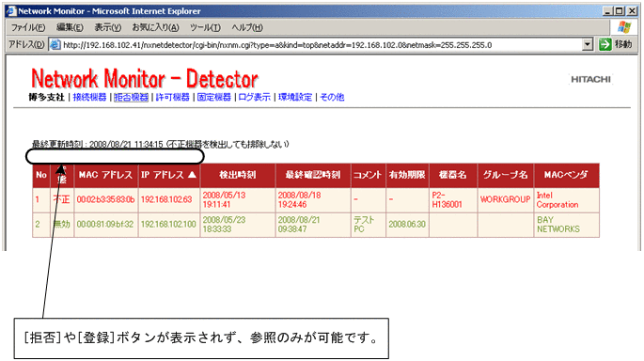Open the 表示(V) menu
This screenshot has height=361, width=644.
tap(107, 27)
